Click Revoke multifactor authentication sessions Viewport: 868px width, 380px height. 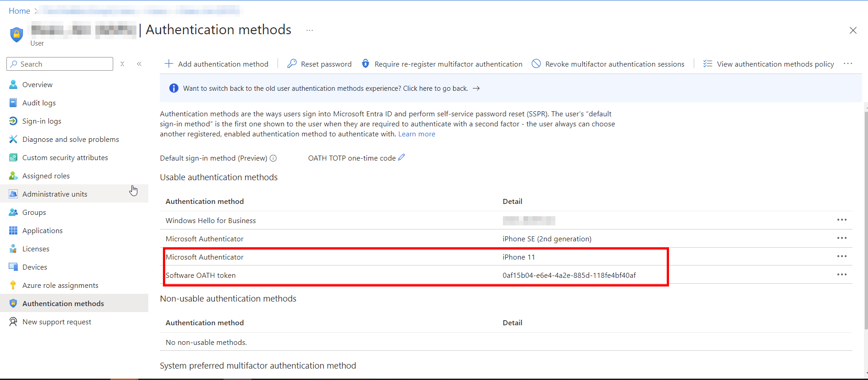[x=608, y=64]
